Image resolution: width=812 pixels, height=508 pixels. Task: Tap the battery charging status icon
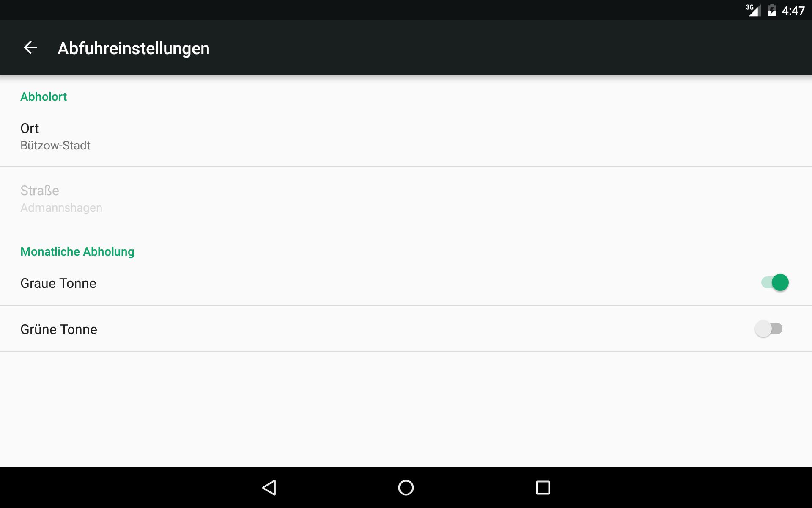(x=772, y=10)
